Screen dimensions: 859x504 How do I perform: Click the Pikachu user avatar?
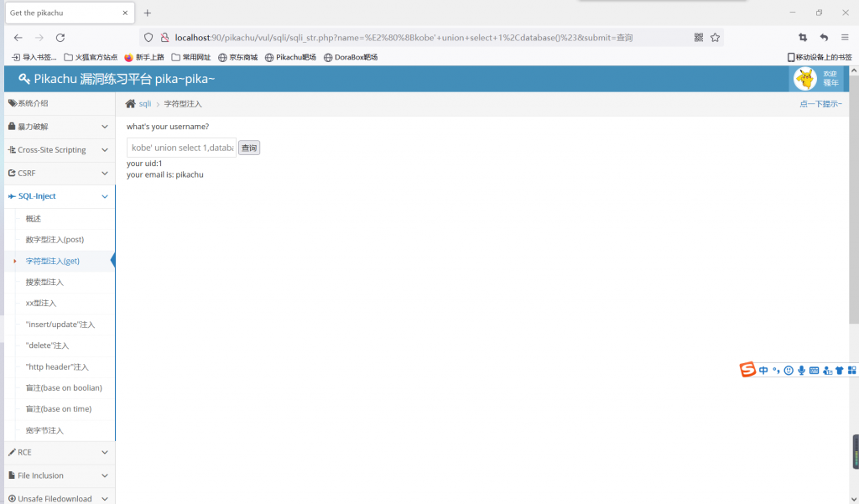tap(804, 79)
